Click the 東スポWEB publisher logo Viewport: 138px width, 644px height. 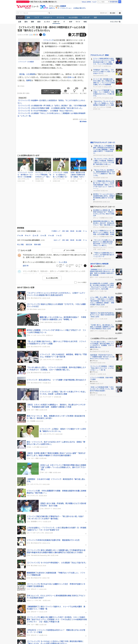tap(77, 35)
